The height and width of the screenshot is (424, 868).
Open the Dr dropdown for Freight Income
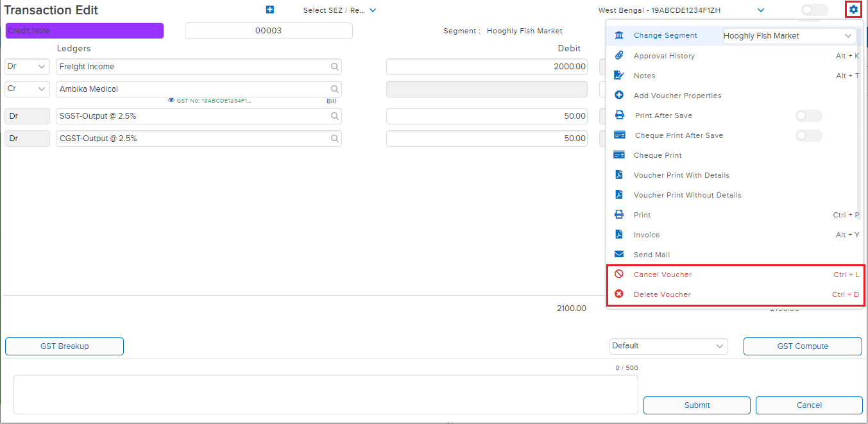point(27,67)
